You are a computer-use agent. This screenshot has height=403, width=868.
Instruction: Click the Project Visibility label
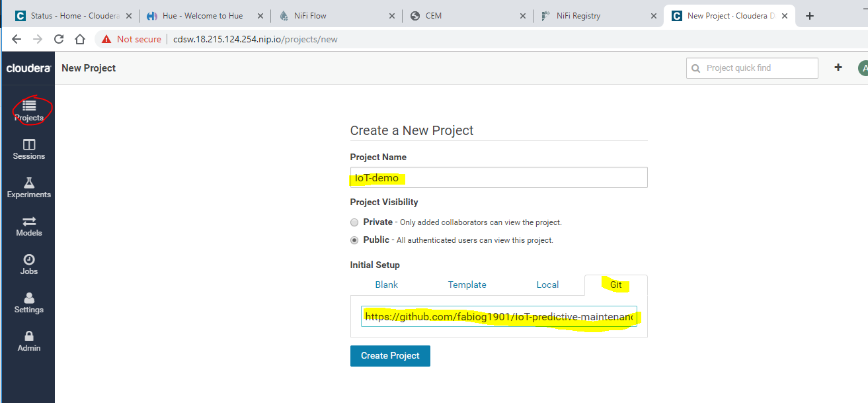[x=384, y=202]
